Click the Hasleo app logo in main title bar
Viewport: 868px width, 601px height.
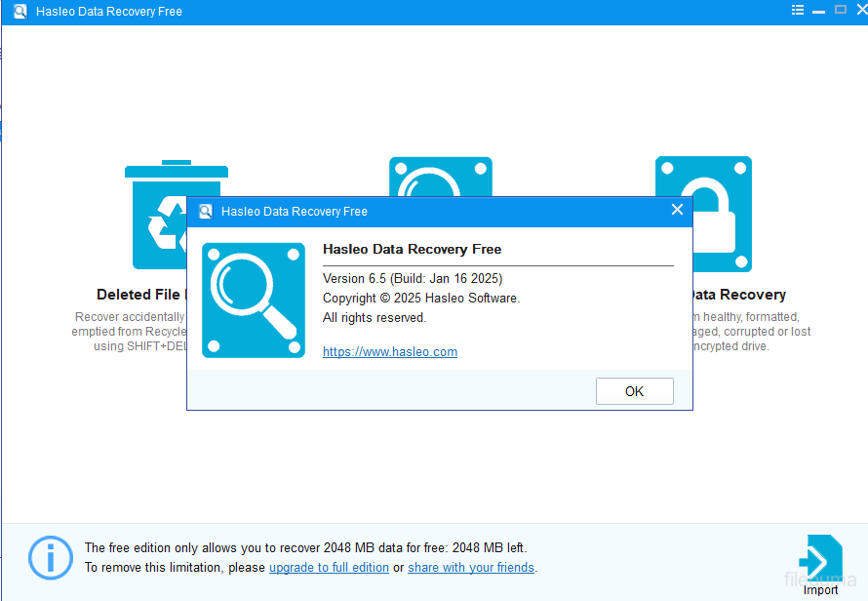[20, 12]
